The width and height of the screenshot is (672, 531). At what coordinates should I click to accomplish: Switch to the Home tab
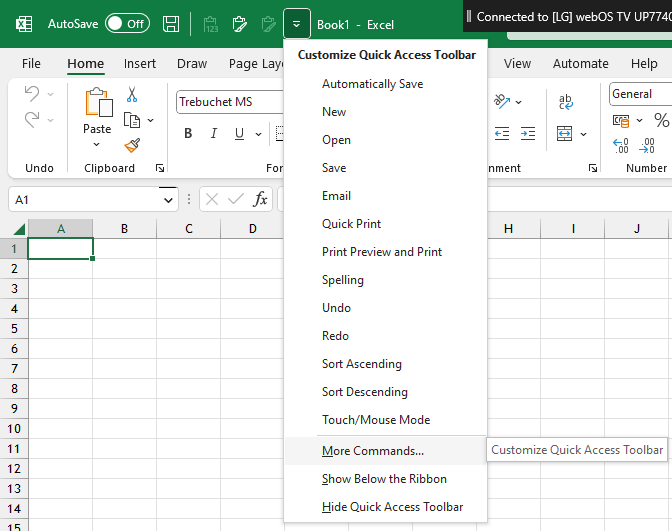tap(85, 63)
